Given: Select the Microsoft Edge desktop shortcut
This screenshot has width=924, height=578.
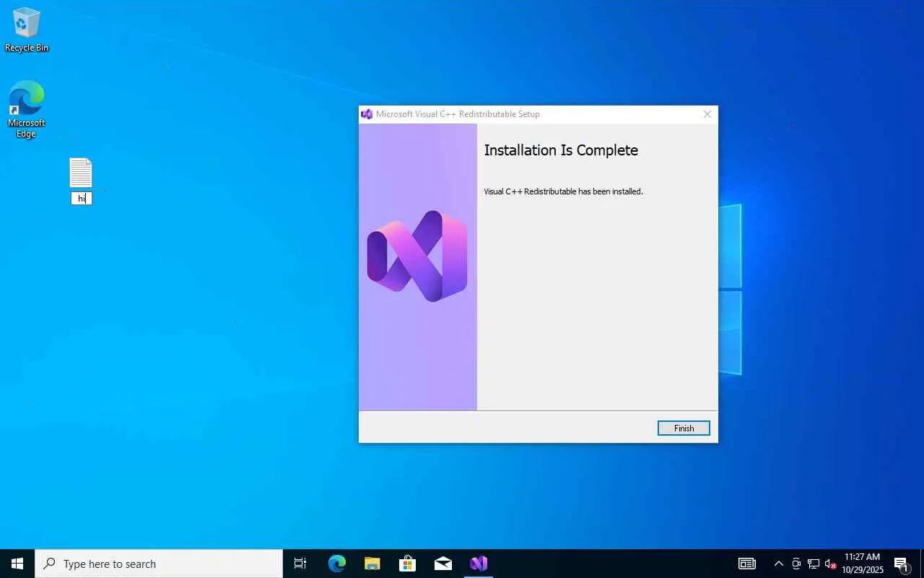Looking at the screenshot, I should [x=27, y=109].
